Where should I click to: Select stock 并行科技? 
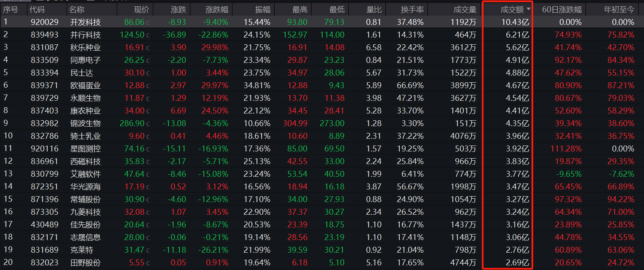click(x=86, y=35)
